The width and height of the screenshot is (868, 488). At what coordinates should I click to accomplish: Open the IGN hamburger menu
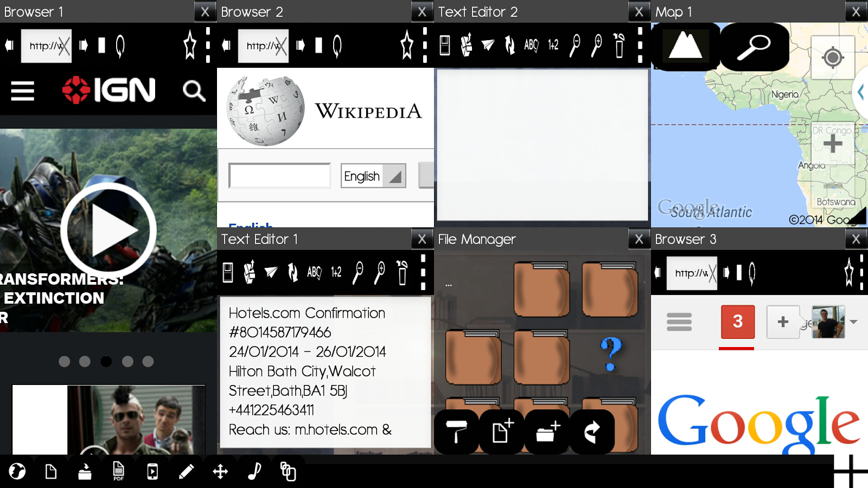point(23,91)
